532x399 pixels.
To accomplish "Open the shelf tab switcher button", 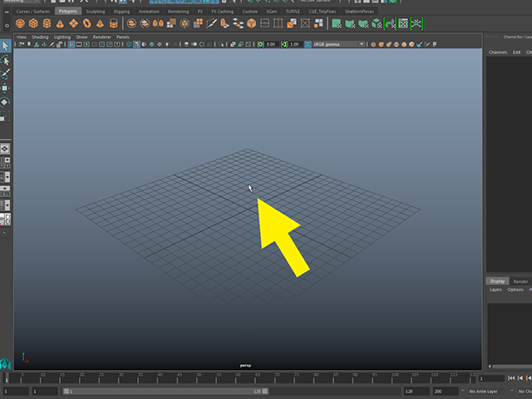I will [x=7, y=12].
